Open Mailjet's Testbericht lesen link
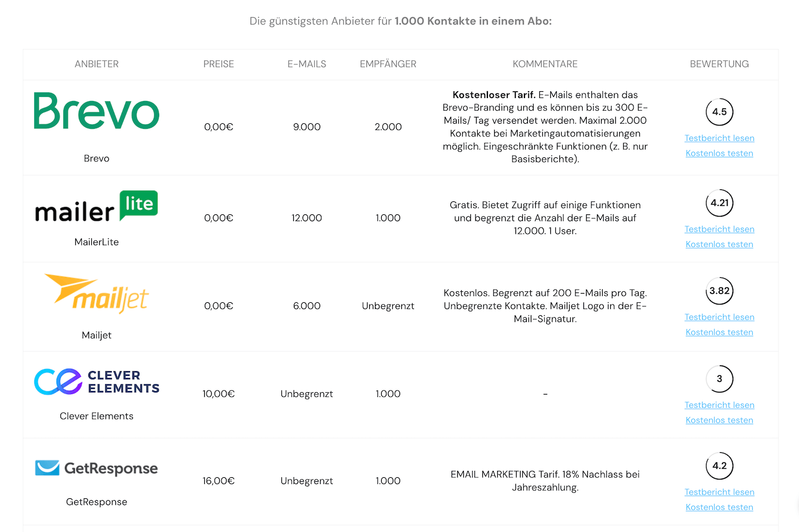 pyautogui.click(x=719, y=317)
